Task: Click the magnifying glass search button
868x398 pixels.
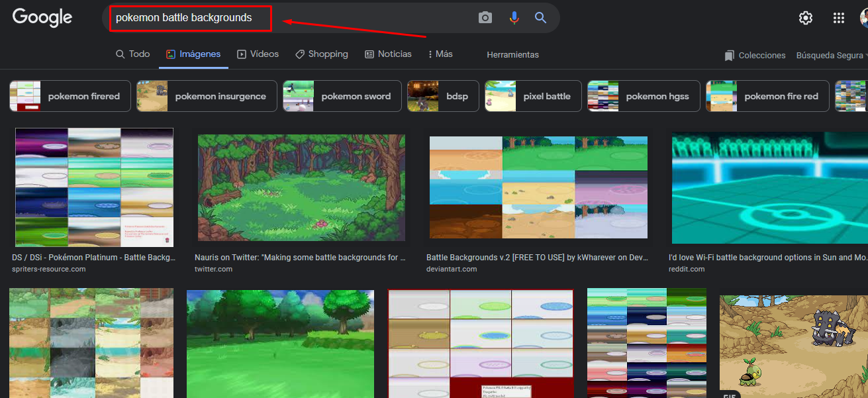Action: point(541,18)
